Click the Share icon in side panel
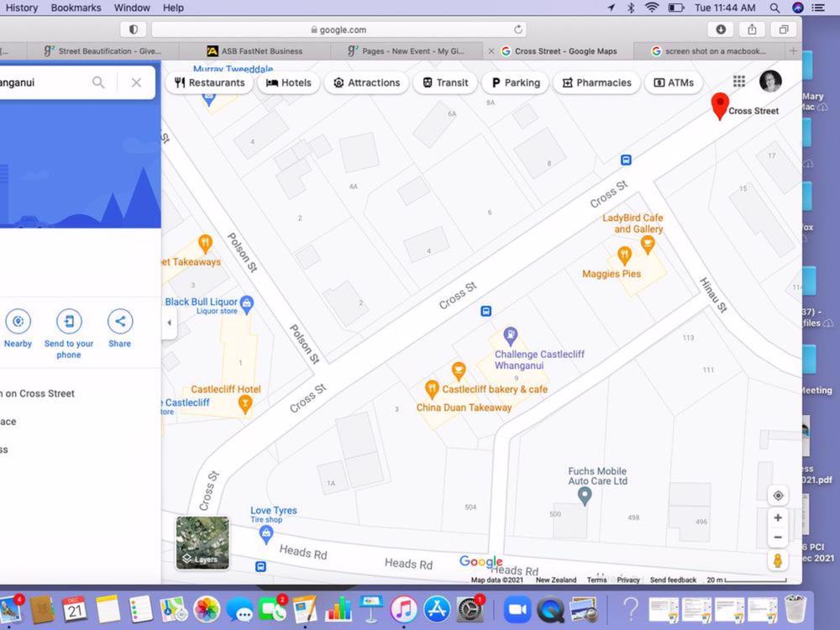 tap(119, 322)
